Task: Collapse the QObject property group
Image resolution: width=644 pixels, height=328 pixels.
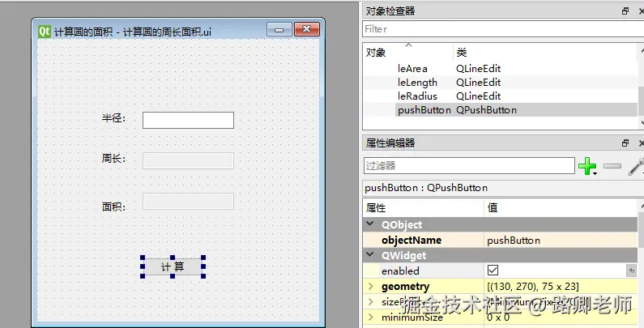Action: (x=370, y=224)
